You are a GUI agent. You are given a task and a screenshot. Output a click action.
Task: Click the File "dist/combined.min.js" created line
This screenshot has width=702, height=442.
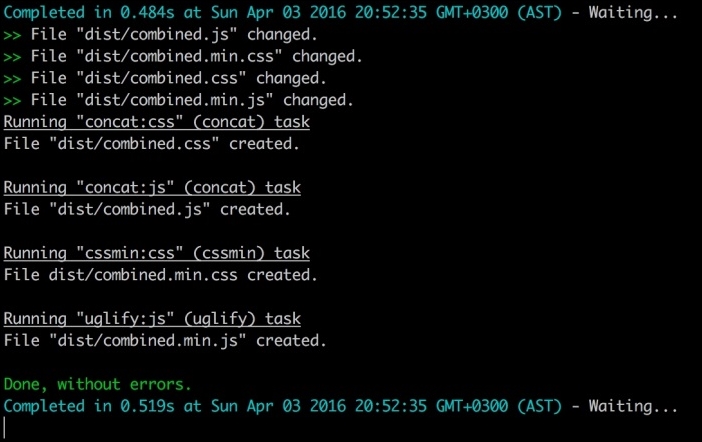pos(165,341)
